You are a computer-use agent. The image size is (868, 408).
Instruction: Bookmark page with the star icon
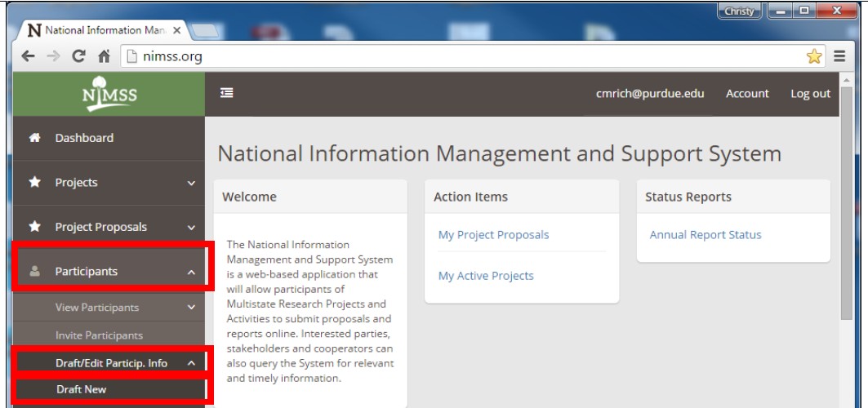coord(813,56)
